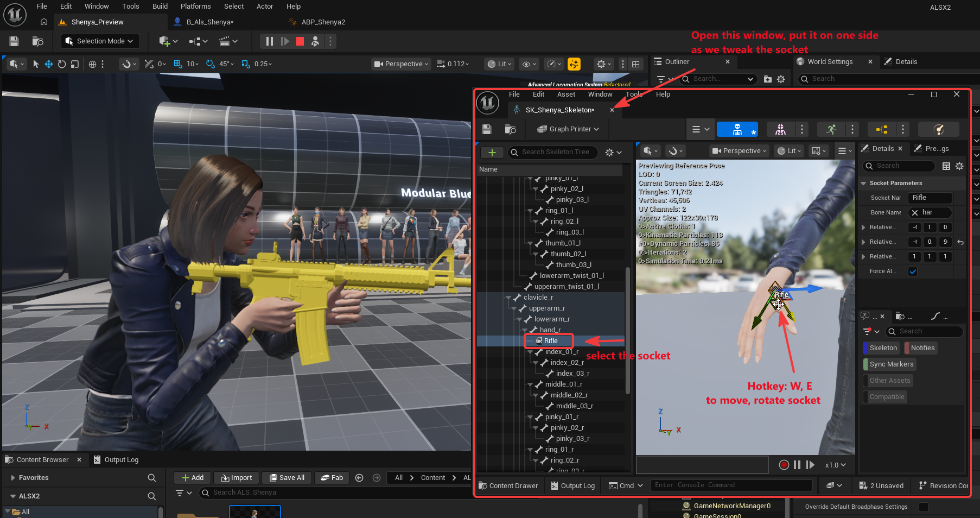Open Actor menu in main editor
980x518 pixels.
click(x=265, y=7)
